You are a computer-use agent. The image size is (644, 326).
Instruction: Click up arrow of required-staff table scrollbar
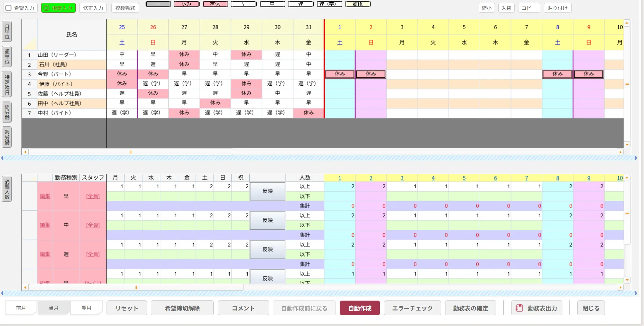click(627, 178)
